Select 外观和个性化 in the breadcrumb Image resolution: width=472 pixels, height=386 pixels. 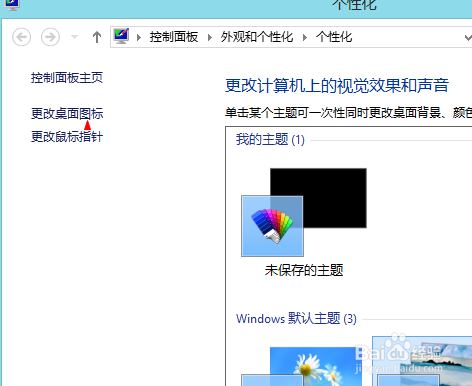[257, 37]
